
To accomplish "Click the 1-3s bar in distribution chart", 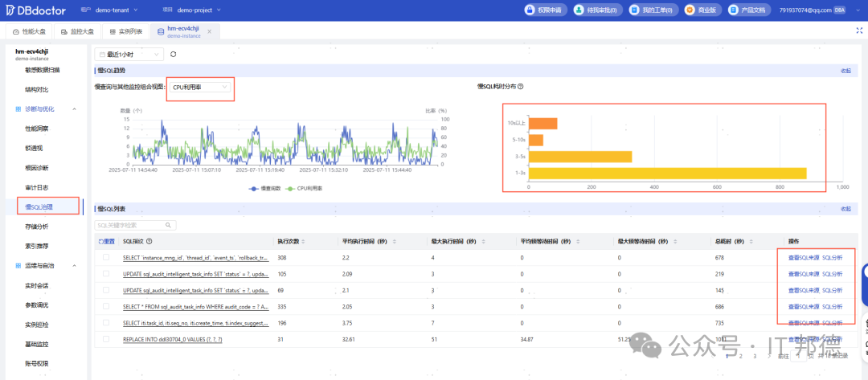I will tap(668, 174).
